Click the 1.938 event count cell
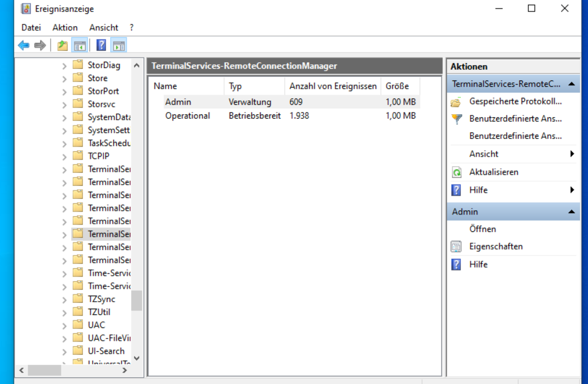 pyautogui.click(x=299, y=116)
